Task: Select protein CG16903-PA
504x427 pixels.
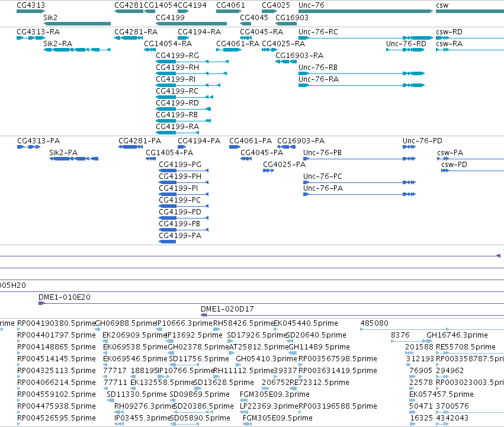Action: click(287, 147)
